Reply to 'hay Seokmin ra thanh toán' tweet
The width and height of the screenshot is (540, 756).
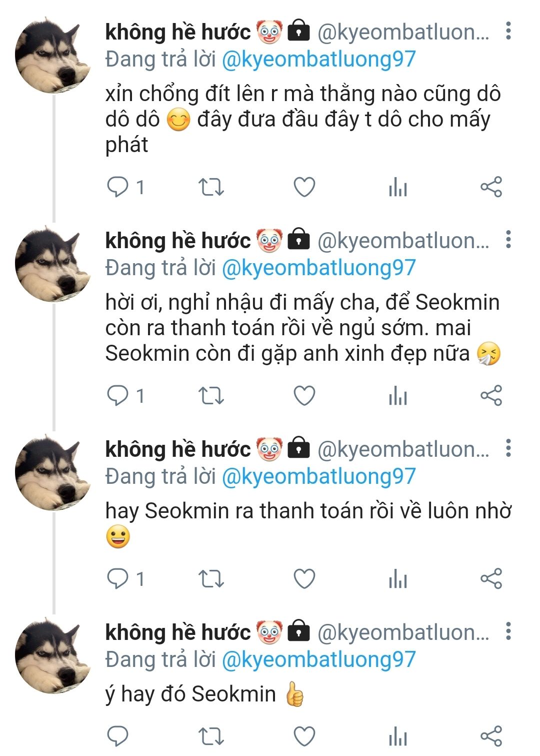118,579
